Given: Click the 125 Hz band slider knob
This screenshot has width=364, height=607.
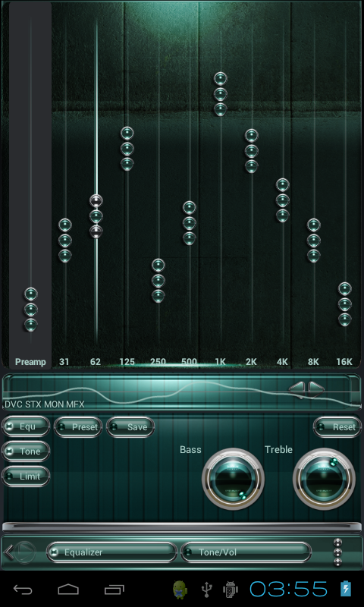Looking at the screenshot, I should click(x=127, y=149).
